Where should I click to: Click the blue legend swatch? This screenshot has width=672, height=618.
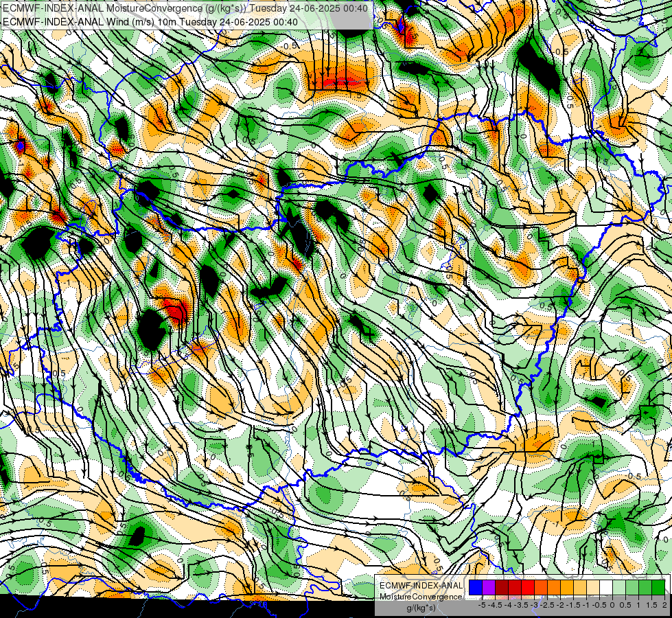pos(476,587)
